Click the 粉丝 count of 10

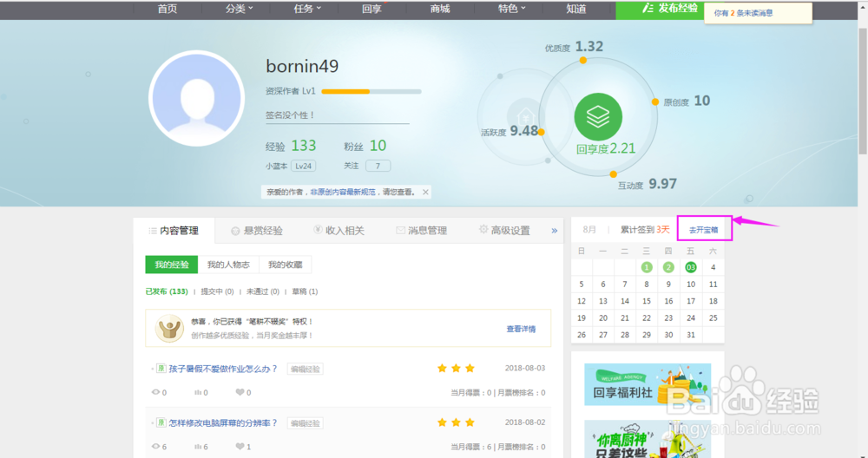[378, 146]
